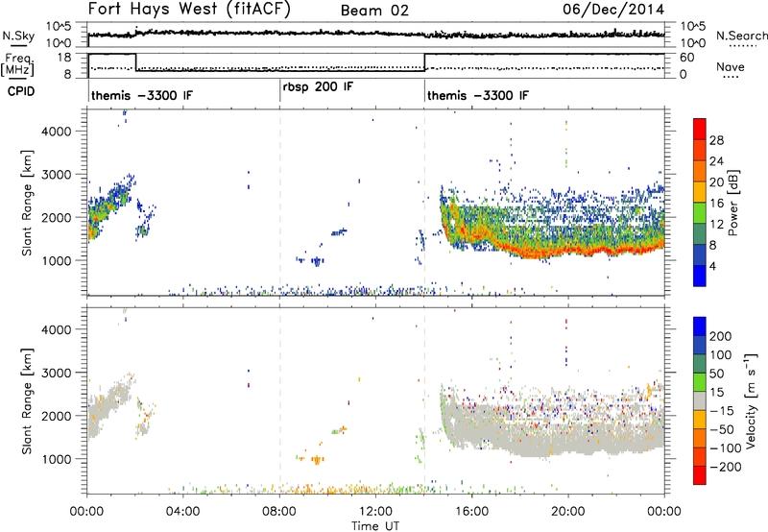
Task: Click the "4000" range tick of the power panel
Action: point(57,132)
